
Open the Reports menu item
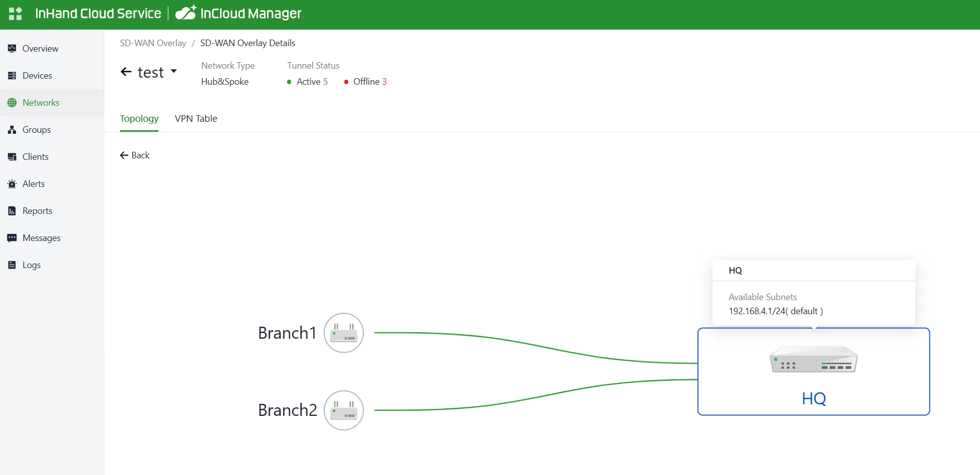52,211
